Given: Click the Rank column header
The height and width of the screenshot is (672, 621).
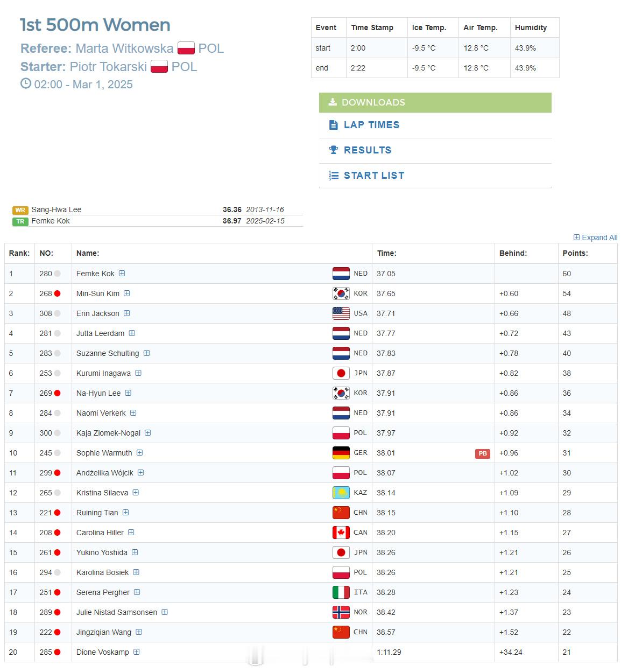Looking at the screenshot, I should (19, 253).
